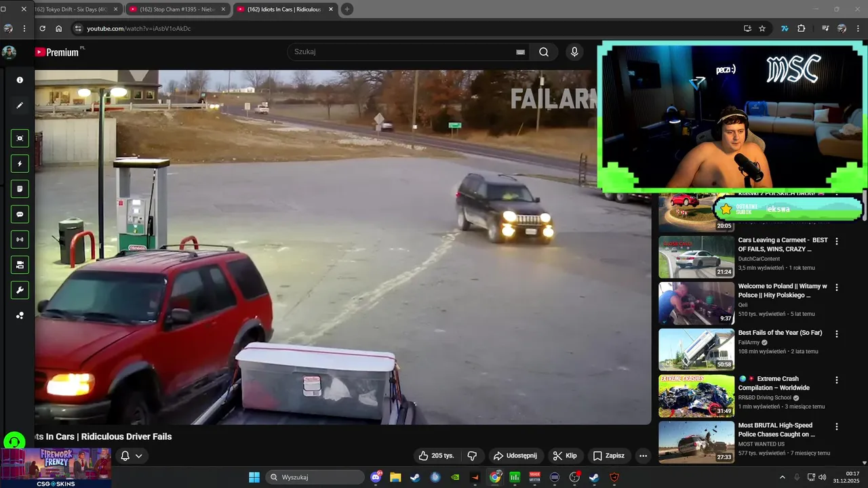Show hidden system tray icons chevron
The width and height of the screenshot is (868, 488).
782,477
